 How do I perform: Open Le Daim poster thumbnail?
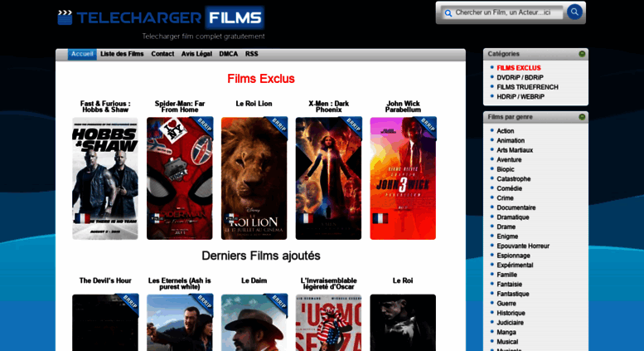click(x=254, y=323)
